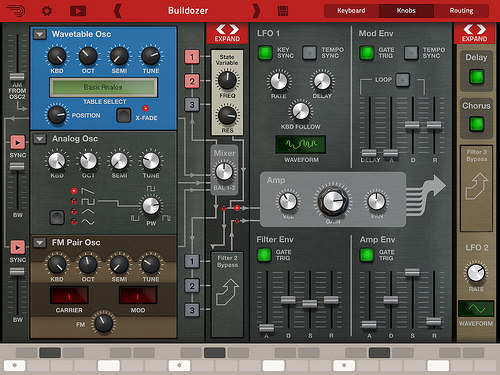Go to previous preset before Bulldozer
Screen dimensions: 500x375
tap(117, 11)
